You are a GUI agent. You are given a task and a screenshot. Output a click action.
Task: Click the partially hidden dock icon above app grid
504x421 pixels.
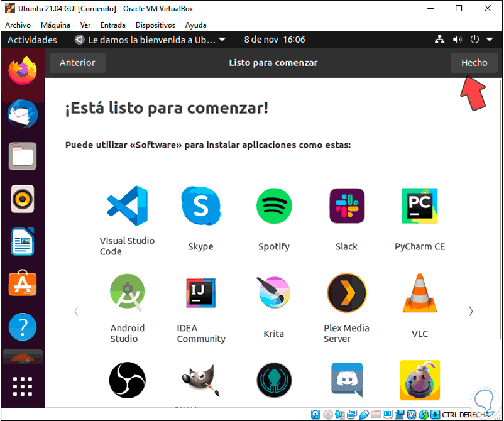23,357
